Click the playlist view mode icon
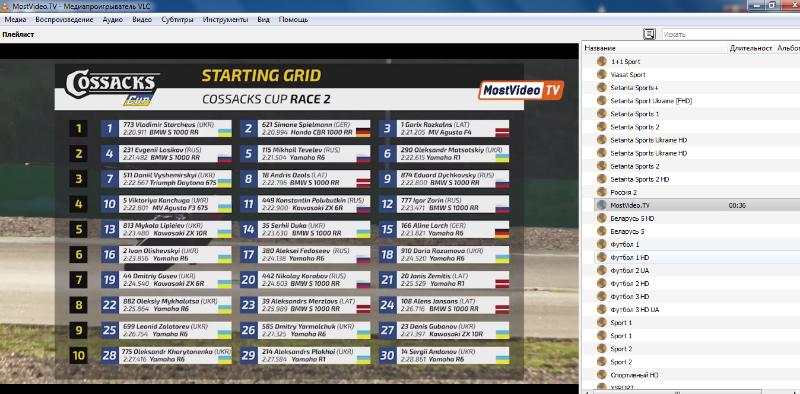Viewport: 800px width, 394px height. point(649,34)
